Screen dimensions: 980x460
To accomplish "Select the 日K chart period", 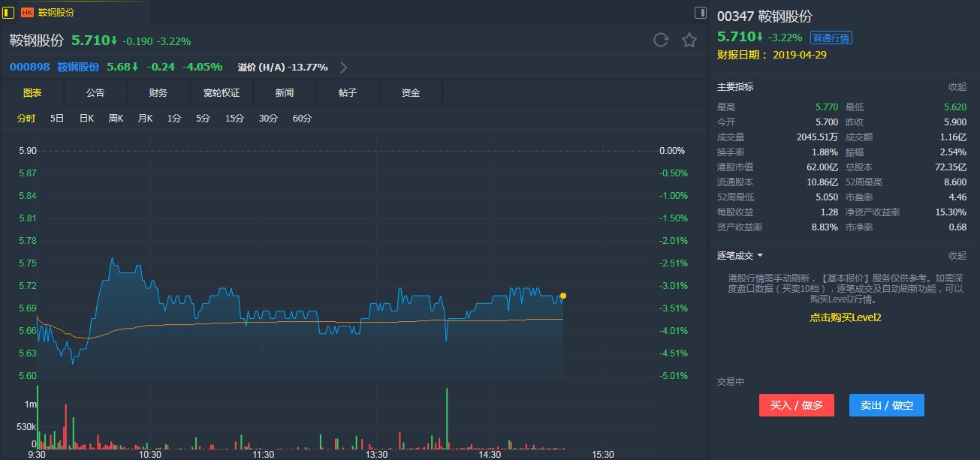I will pyautogui.click(x=86, y=119).
